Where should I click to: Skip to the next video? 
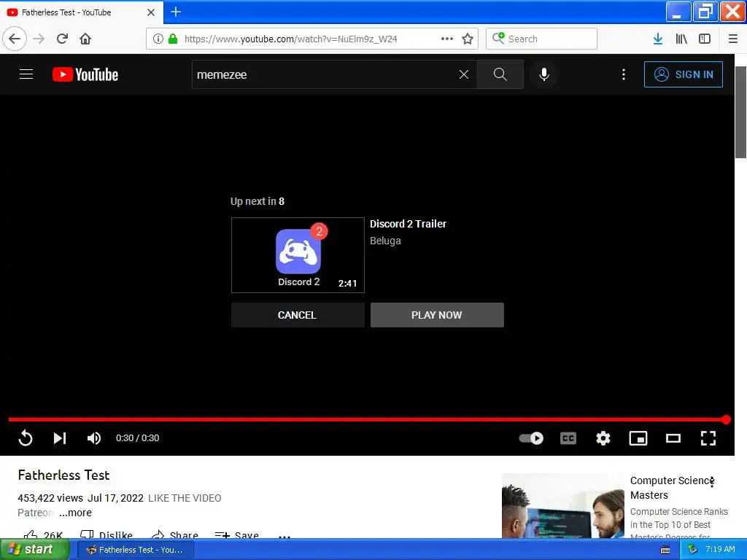tap(60, 438)
